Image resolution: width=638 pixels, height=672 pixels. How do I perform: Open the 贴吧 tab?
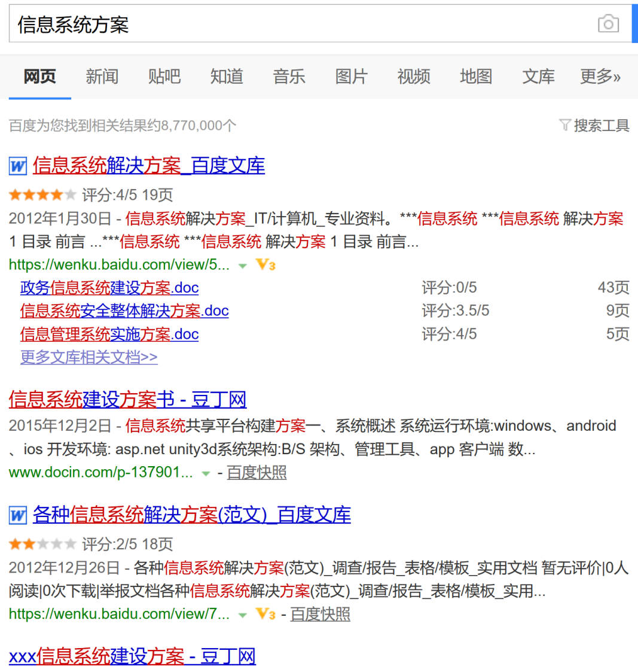click(164, 77)
